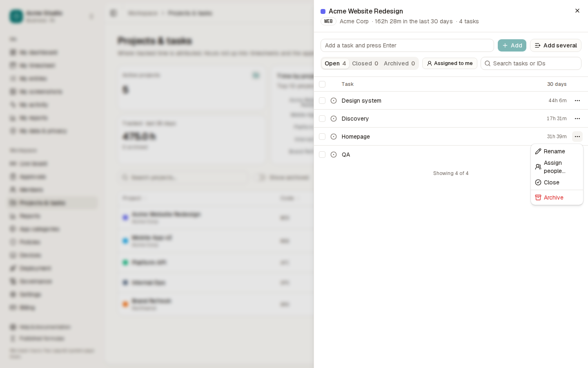Viewport: 588px width, 368px height.
Task: Choose Archive from the context menu
Action: click(x=557, y=197)
